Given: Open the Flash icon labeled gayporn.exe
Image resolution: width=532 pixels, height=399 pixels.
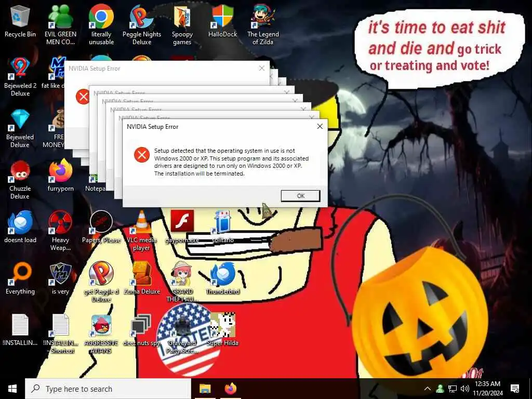Looking at the screenshot, I should tap(182, 228).
